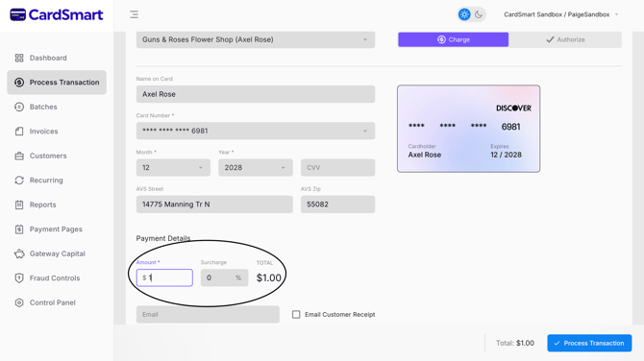Edit the AVS Street field
The width and height of the screenshot is (644, 361).
(x=214, y=205)
